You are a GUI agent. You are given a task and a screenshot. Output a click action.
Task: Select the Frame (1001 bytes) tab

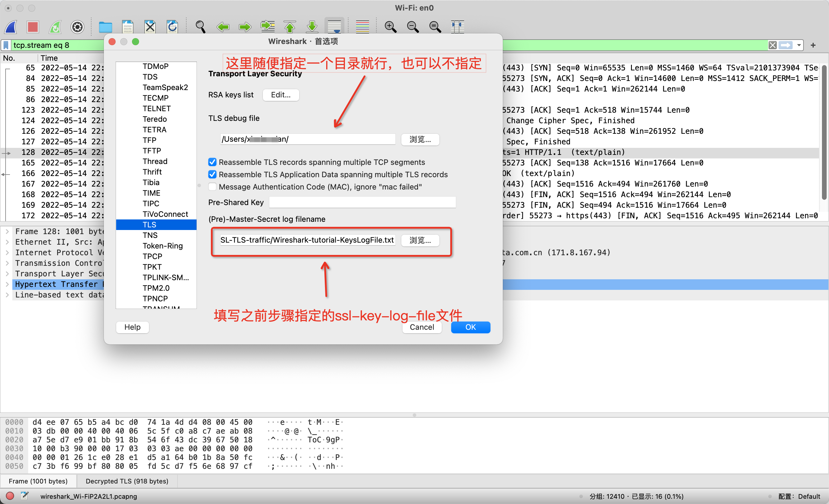click(x=38, y=481)
